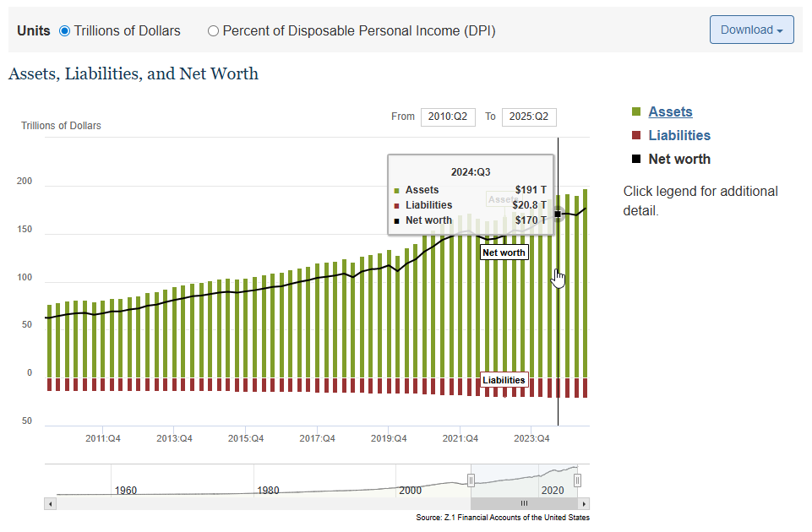
Task: Click the black Net worth legend swatch
Action: [636, 160]
